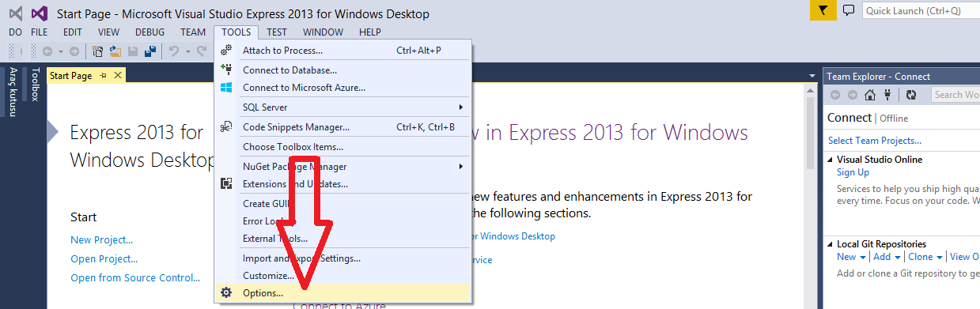The width and height of the screenshot is (980, 309).
Task: Click Team Explorer Forward arrow
Action: (x=852, y=95)
